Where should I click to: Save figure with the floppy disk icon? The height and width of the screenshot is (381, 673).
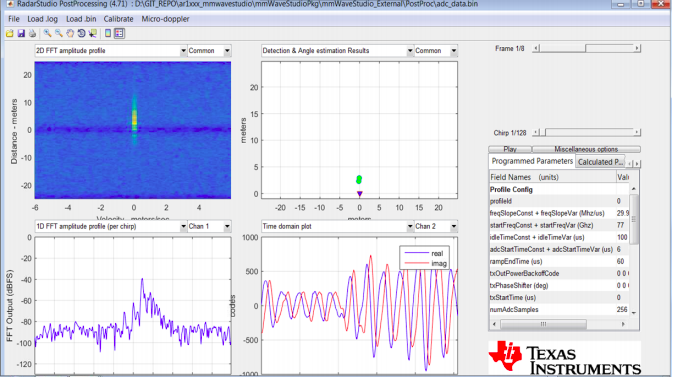click(x=21, y=33)
